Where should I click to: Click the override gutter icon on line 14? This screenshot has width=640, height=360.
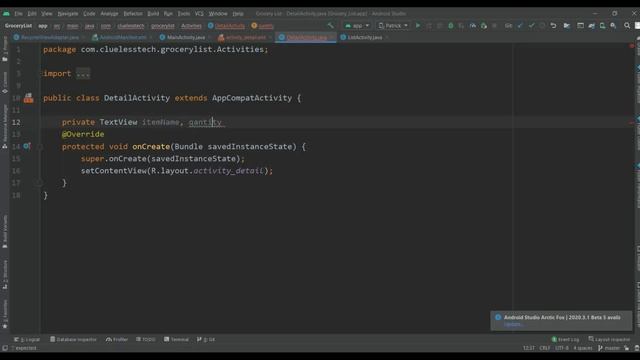pyautogui.click(x=27, y=146)
